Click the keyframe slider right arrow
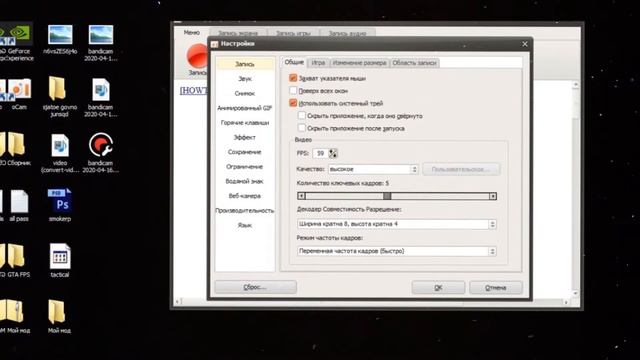Screen dimensions: 640x360 point(493,196)
